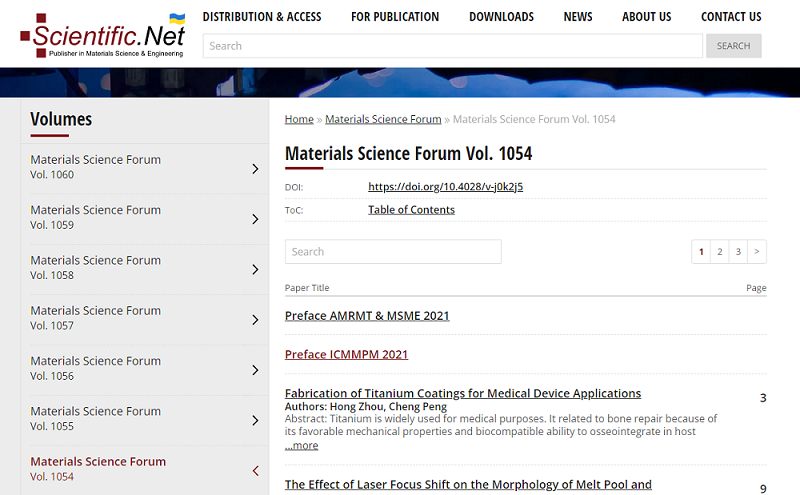Collapse the Vol. 1054 back chevron

256,471
